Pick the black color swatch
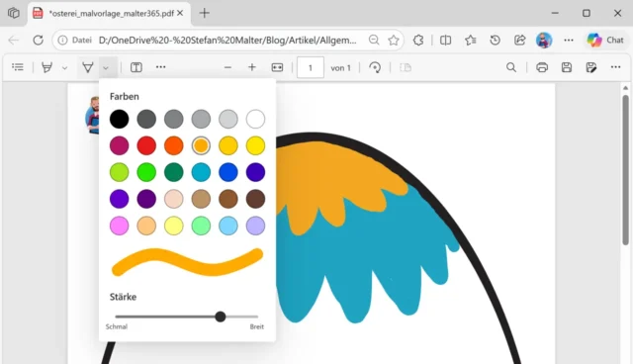The image size is (633, 364). pos(119,119)
